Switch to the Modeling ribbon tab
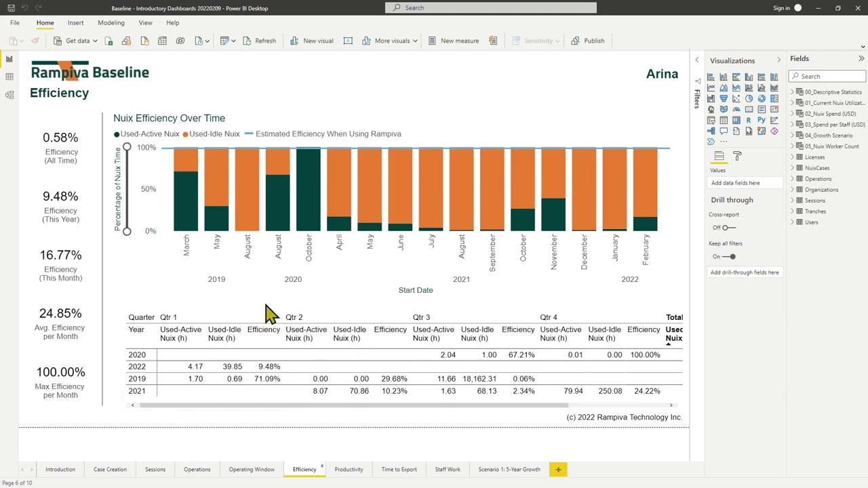868x488 pixels. (111, 23)
